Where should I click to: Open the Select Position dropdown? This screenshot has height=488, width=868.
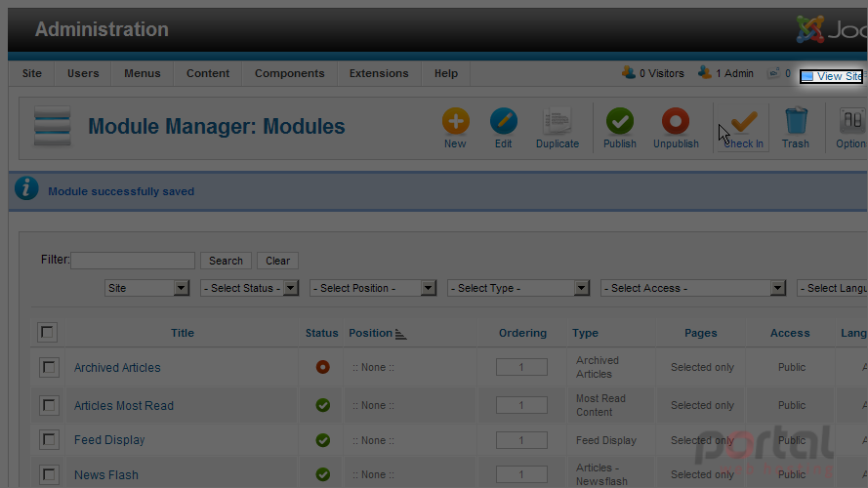point(373,288)
